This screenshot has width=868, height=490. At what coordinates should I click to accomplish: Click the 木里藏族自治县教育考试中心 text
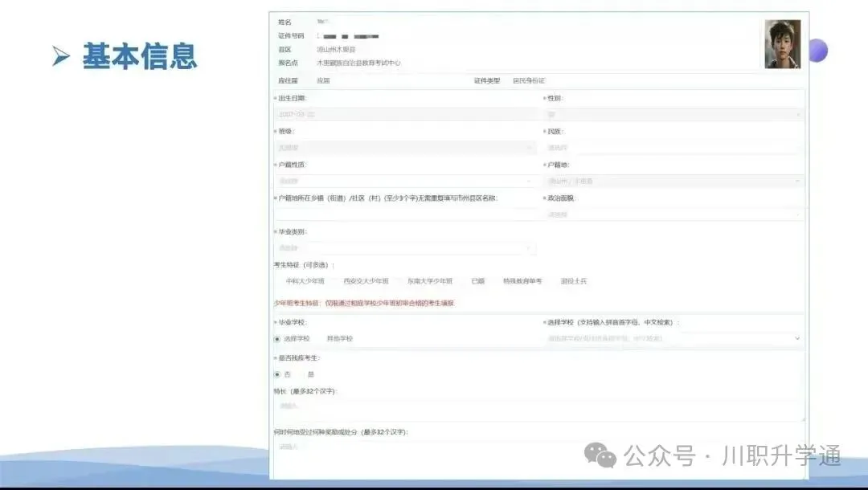tap(358, 63)
